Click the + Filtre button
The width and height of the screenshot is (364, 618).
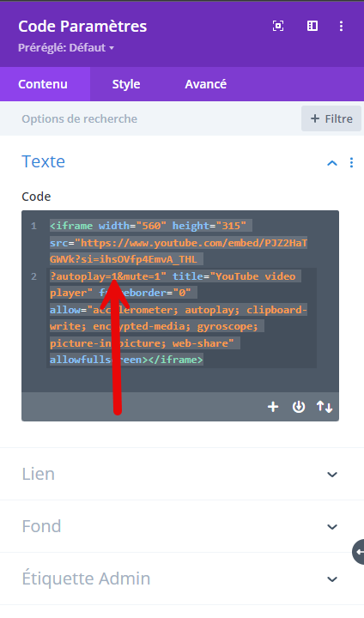tap(331, 118)
